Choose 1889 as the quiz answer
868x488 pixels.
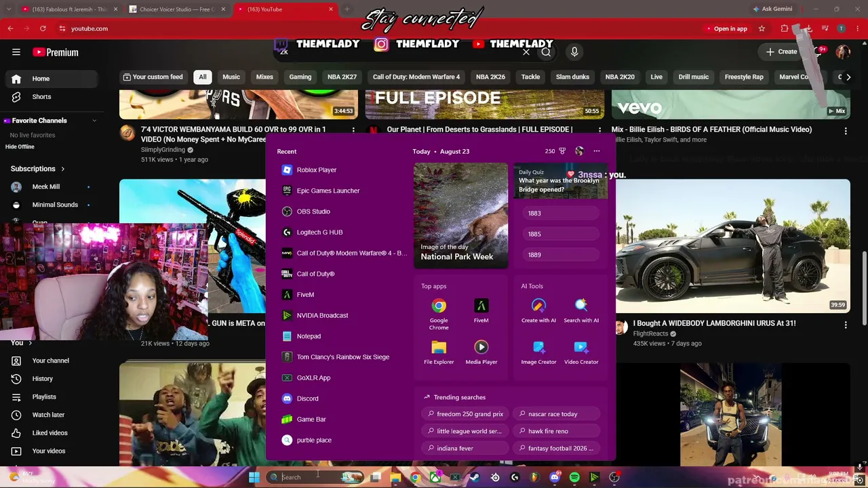click(x=561, y=255)
